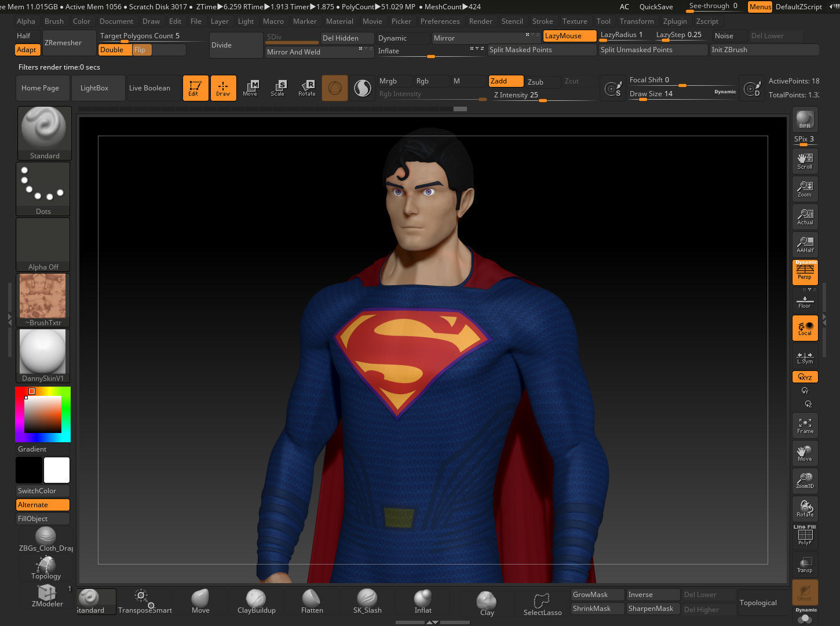Pick a color in the color picker
The image size is (840, 626).
43,414
